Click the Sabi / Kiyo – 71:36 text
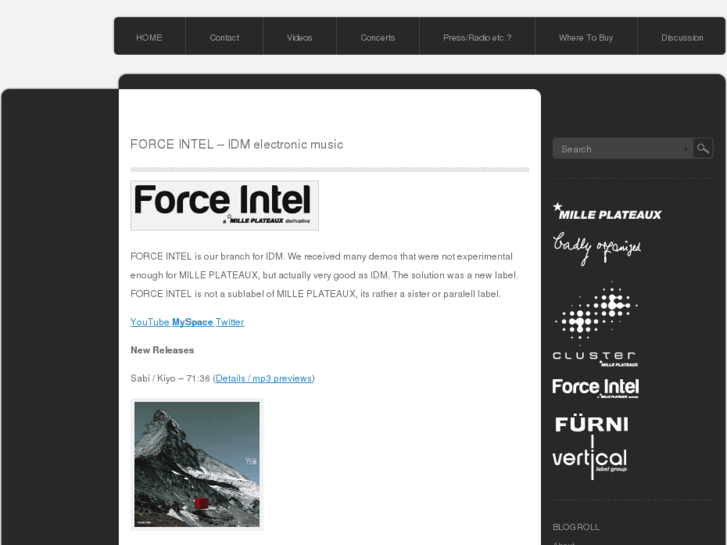Screen dimensions: 727x545 pos(171,378)
